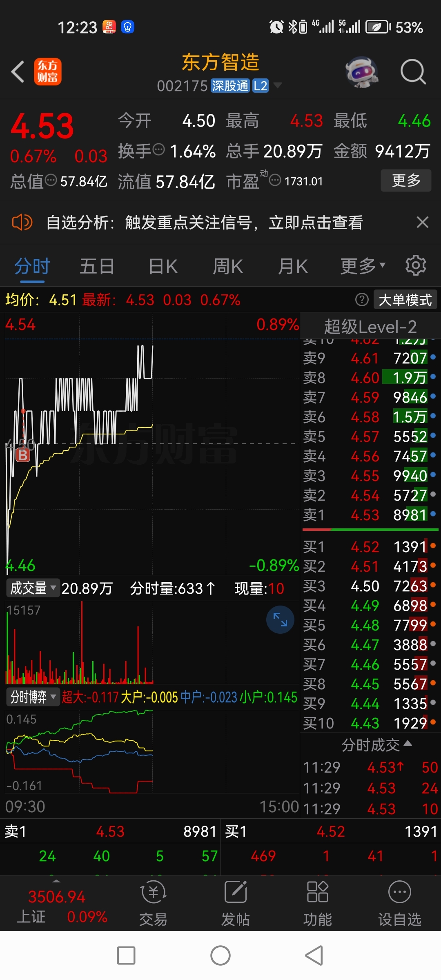Tap the back arrow icon
Viewport: 441px width, 980px height.
pyautogui.click(x=18, y=72)
